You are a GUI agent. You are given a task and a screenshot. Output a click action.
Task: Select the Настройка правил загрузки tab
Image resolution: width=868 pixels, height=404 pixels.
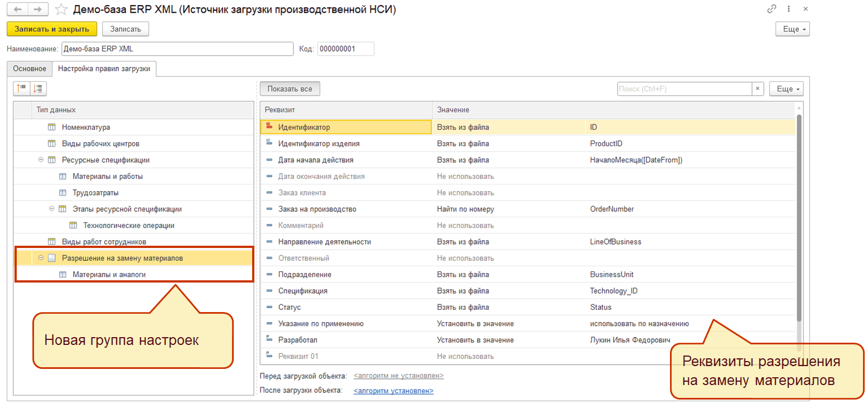[104, 69]
